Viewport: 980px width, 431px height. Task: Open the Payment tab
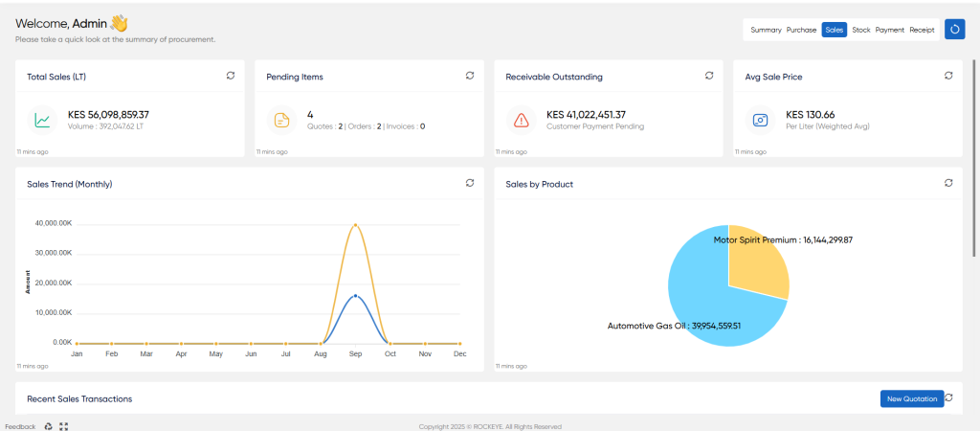[889, 30]
